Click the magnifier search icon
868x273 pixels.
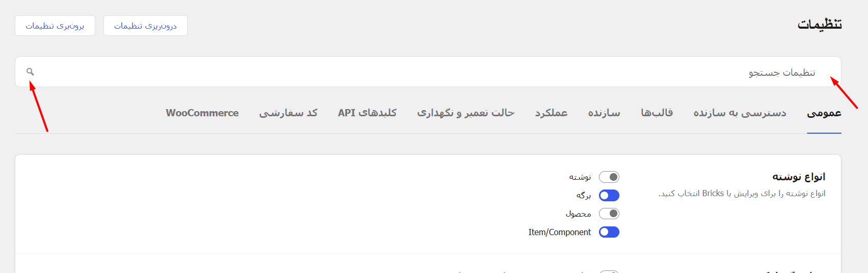pyautogui.click(x=30, y=72)
